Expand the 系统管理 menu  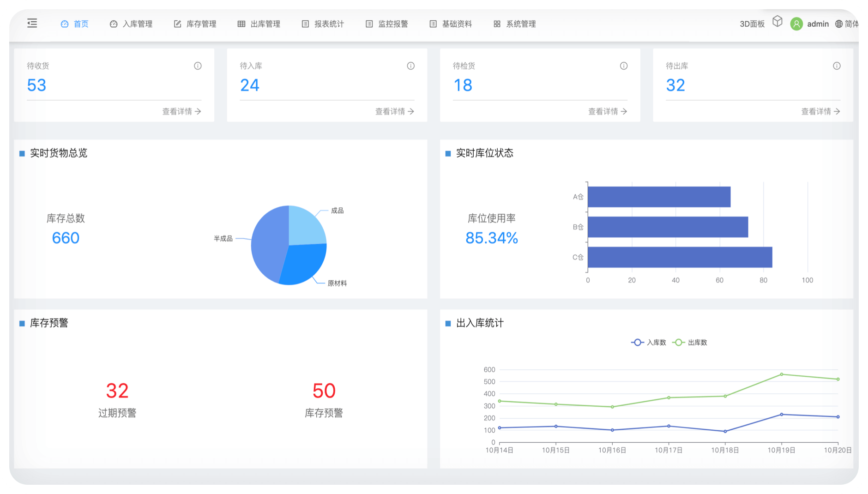(x=515, y=24)
